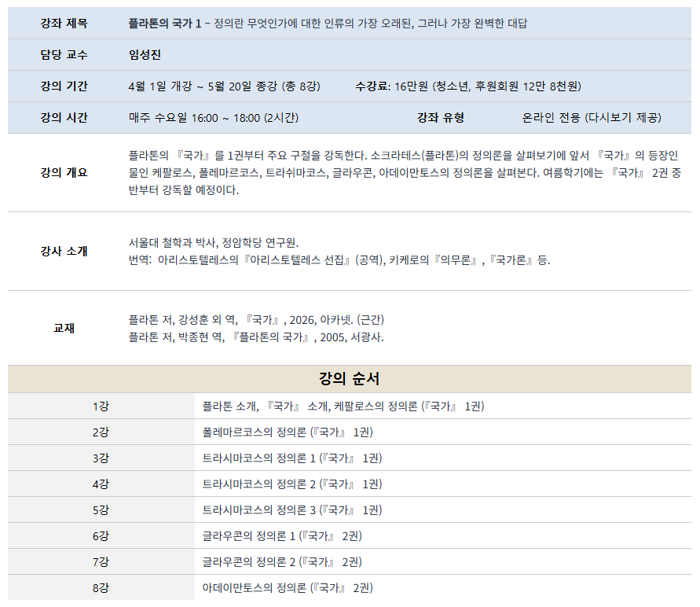Click the course title '플라톤의 국가 1'

click(x=164, y=24)
